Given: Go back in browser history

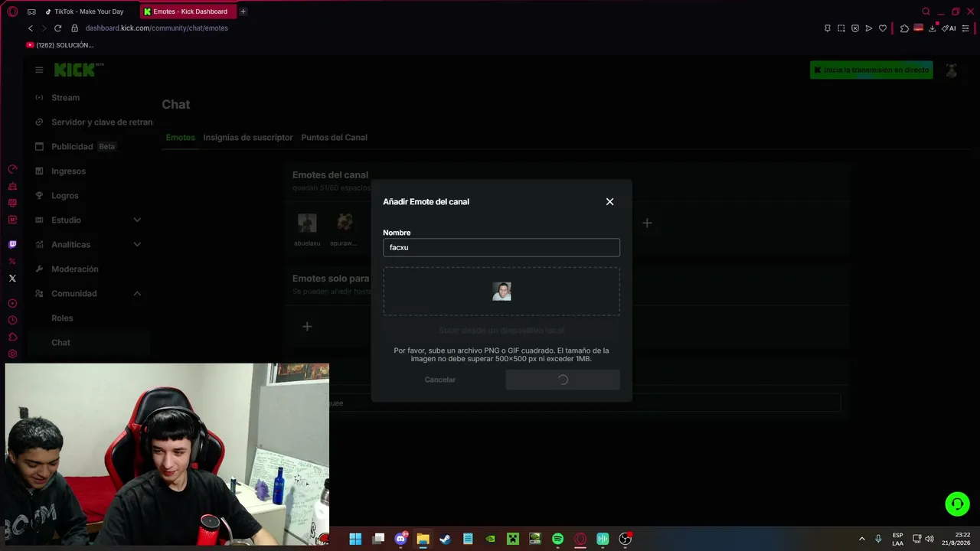Looking at the screenshot, I should [x=31, y=28].
